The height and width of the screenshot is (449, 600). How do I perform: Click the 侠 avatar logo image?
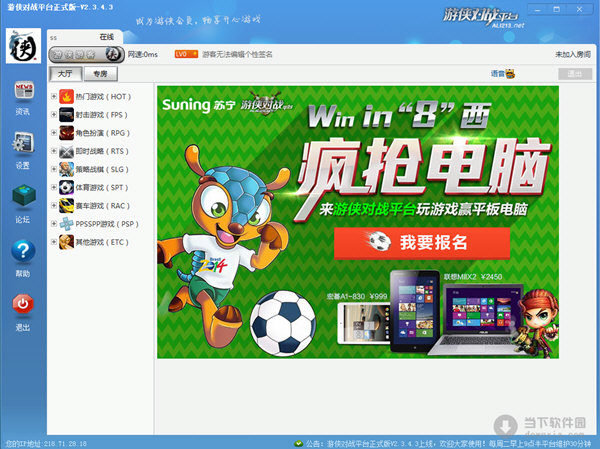(23, 46)
